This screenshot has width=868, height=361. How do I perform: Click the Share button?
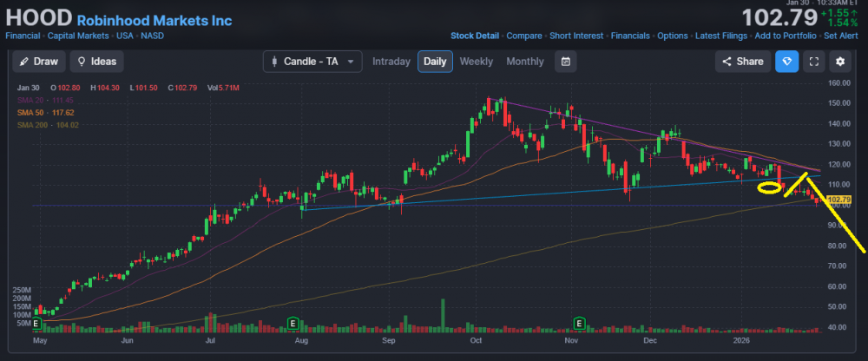click(741, 62)
